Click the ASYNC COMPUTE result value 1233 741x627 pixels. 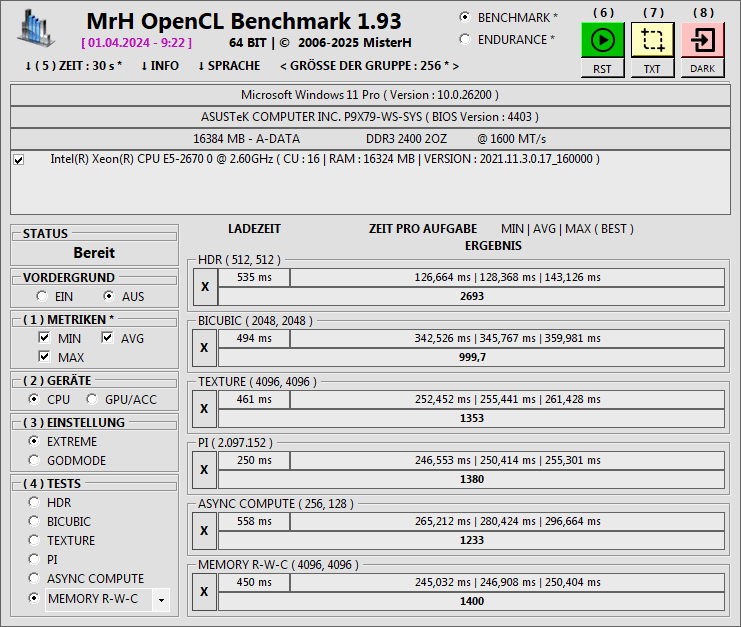472,540
